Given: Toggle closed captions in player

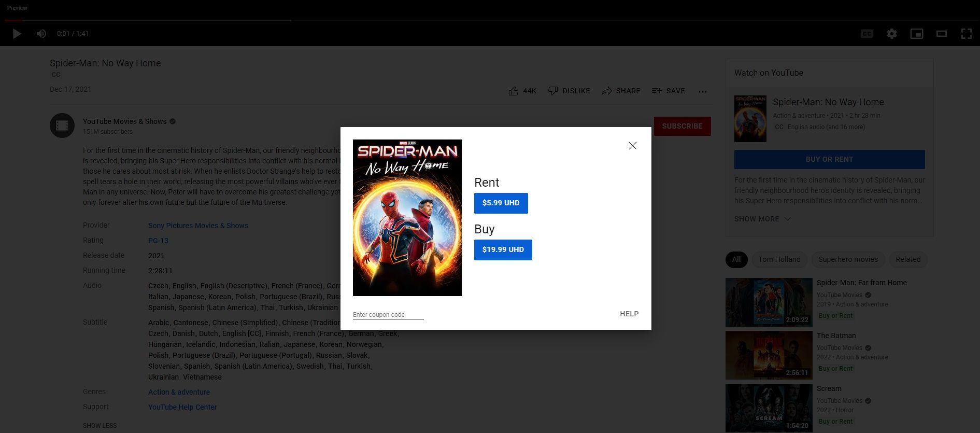Looking at the screenshot, I should [867, 34].
